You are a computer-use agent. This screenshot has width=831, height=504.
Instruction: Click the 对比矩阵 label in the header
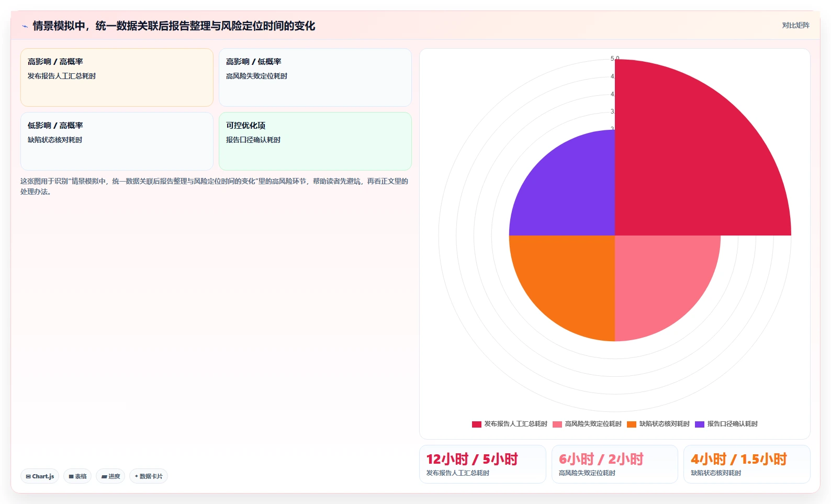click(795, 25)
